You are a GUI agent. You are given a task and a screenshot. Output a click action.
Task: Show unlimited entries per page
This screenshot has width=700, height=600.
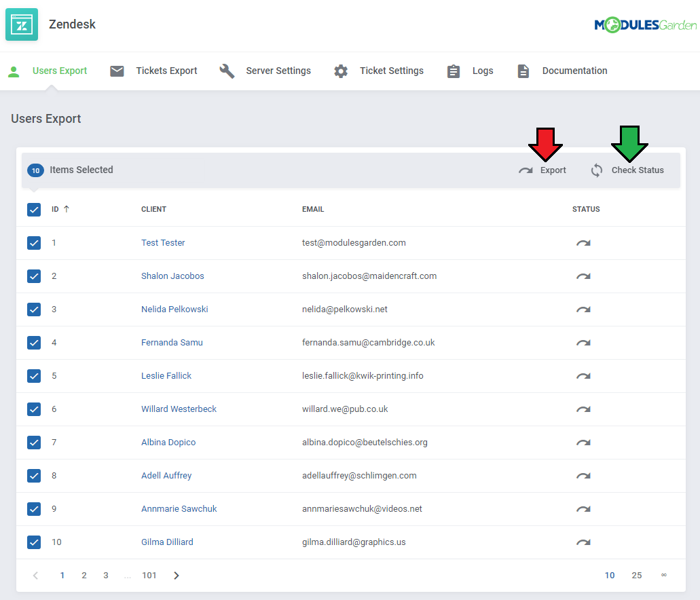(x=664, y=575)
